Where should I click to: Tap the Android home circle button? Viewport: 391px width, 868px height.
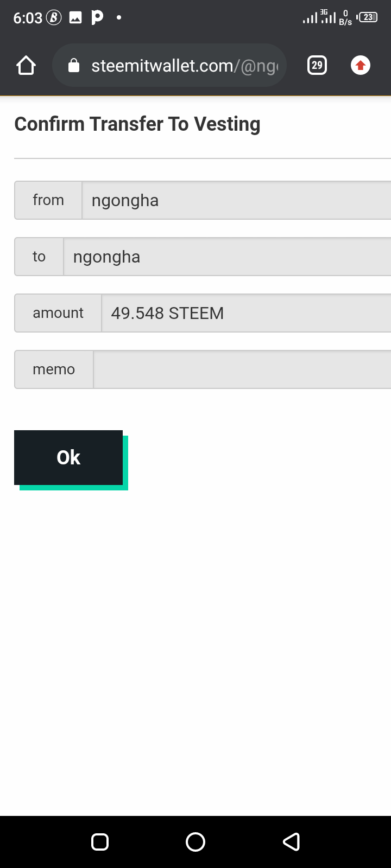click(195, 841)
